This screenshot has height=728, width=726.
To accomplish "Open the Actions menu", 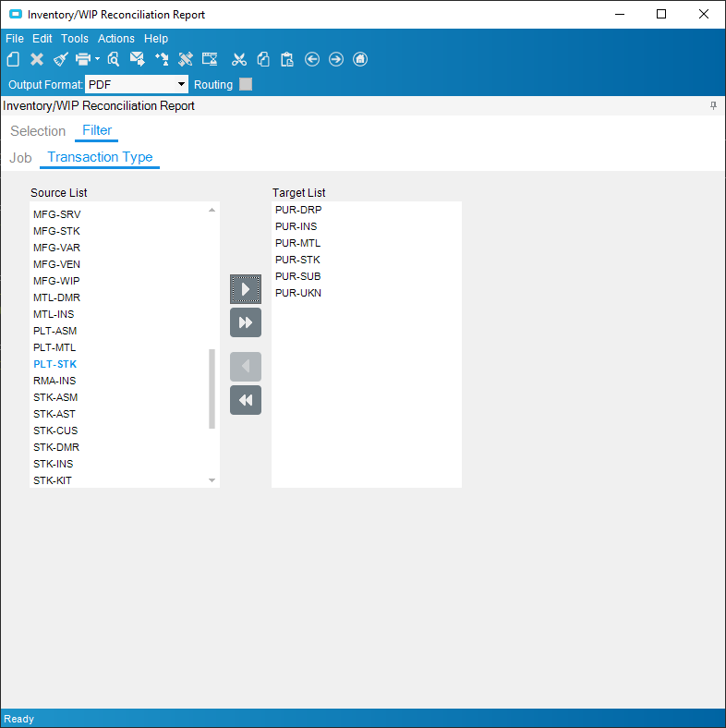I will tap(116, 39).
